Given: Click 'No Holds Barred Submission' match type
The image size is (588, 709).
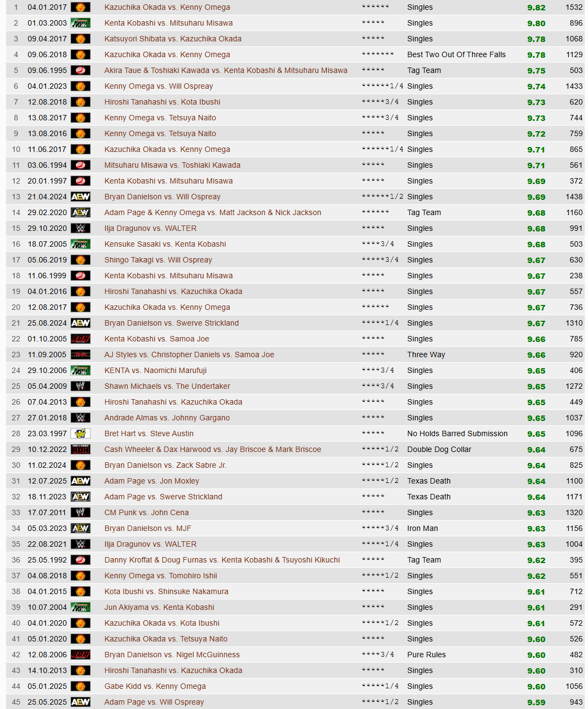Looking at the screenshot, I should [457, 434].
